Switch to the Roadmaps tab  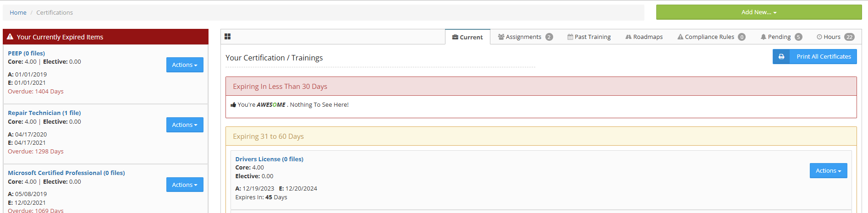tap(644, 37)
